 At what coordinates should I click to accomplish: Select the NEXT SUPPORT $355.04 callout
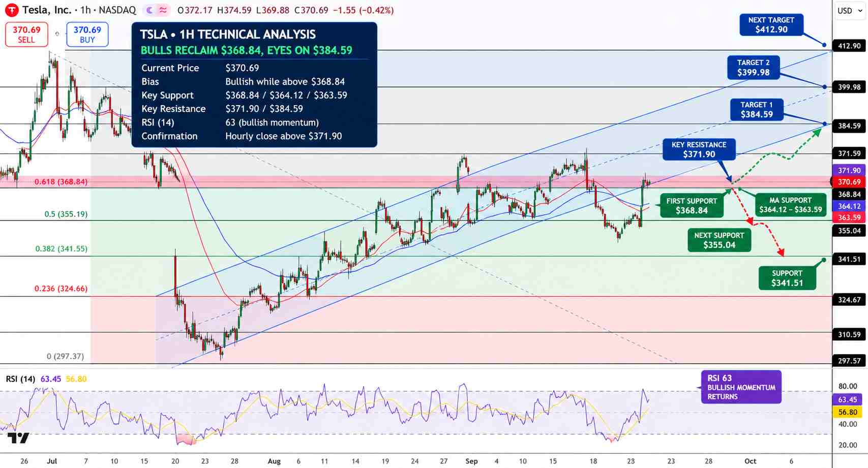pos(719,240)
